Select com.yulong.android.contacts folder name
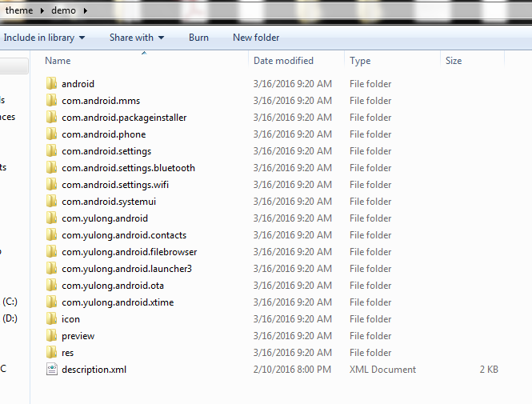Image resolution: width=532 pixels, height=404 pixels. pyautogui.click(x=124, y=235)
